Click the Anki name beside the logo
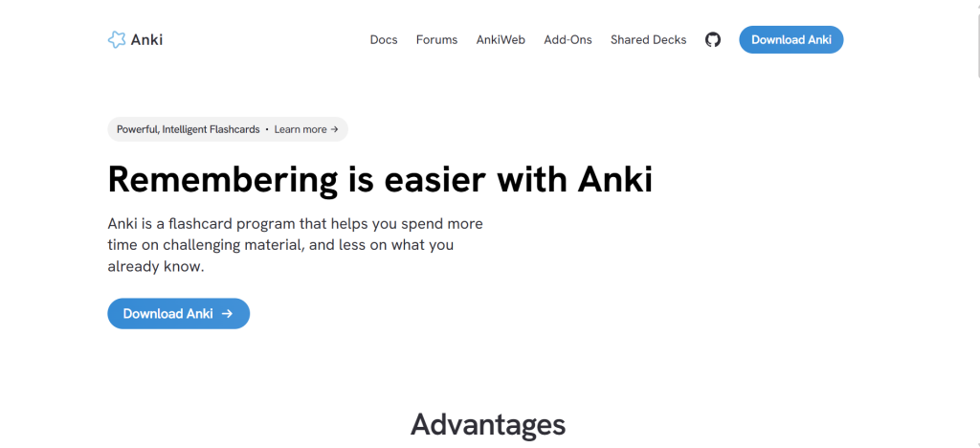The height and width of the screenshot is (448, 980). pos(147,39)
